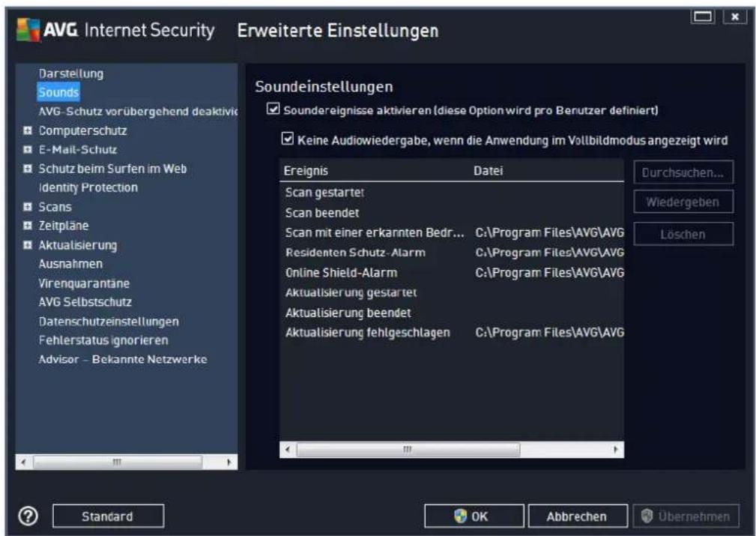Click right arrow of event list scrollbar
The height and width of the screenshot is (536, 756).
[616, 450]
